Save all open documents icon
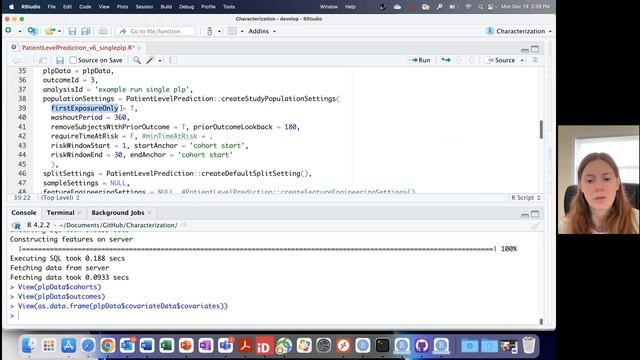The width and height of the screenshot is (640, 360). coord(85,31)
